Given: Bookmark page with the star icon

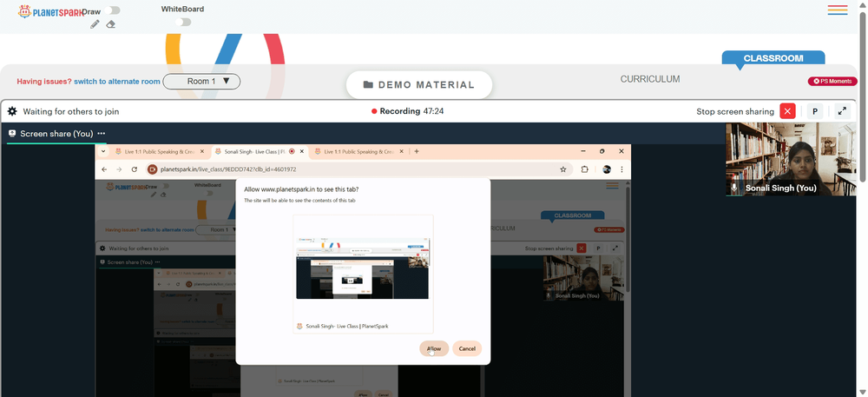Looking at the screenshot, I should [x=563, y=169].
